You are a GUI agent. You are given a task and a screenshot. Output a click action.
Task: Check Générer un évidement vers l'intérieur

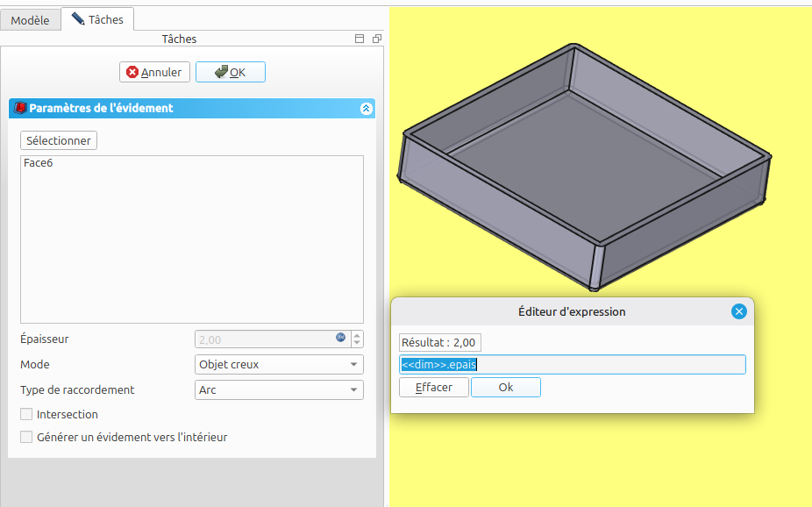[x=26, y=437]
